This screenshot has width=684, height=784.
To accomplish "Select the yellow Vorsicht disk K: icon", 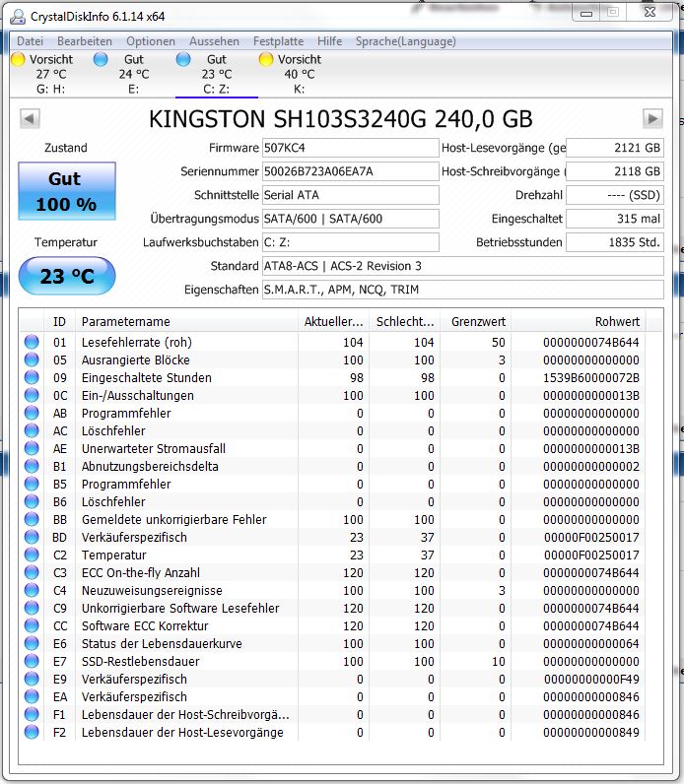I will pyautogui.click(x=266, y=59).
